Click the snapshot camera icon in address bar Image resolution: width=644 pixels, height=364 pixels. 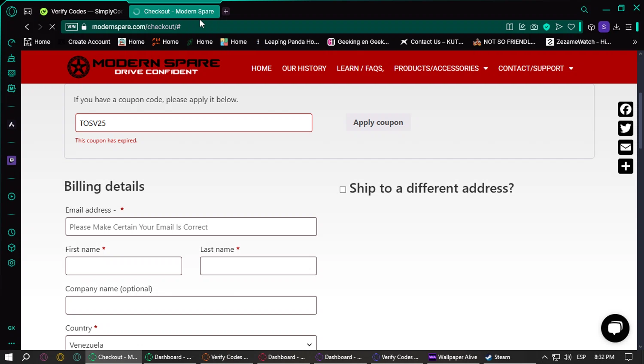[534, 27]
